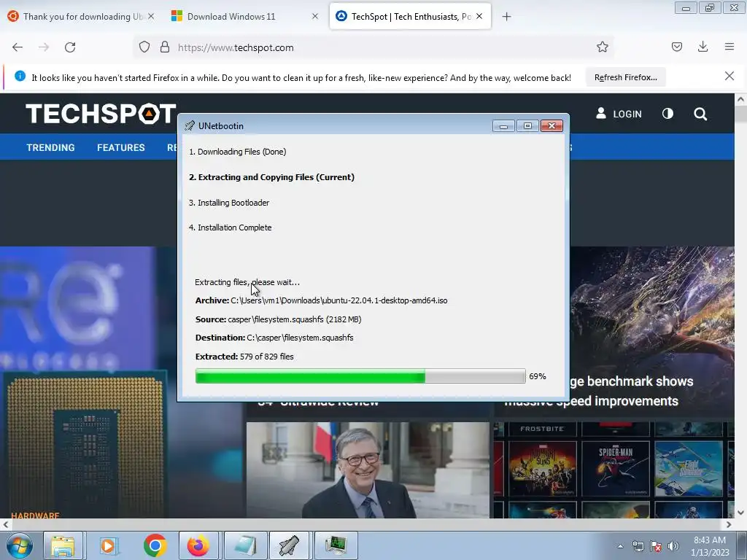Open the Intel CPU hardware article image

coord(88,382)
